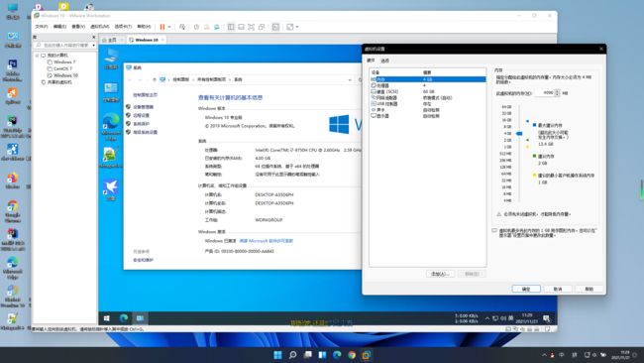Click the Microsoft software license terms link

click(x=267, y=241)
